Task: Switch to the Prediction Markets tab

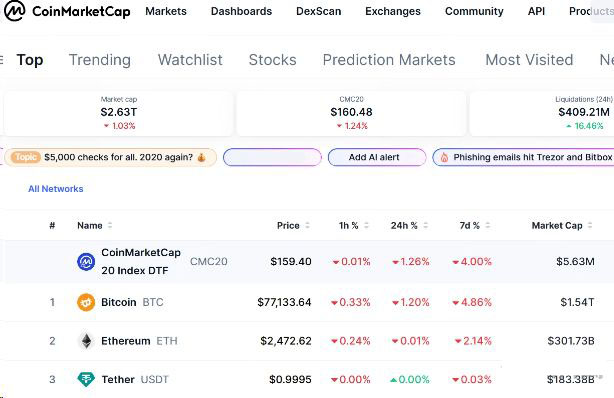Action: pyautogui.click(x=389, y=60)
